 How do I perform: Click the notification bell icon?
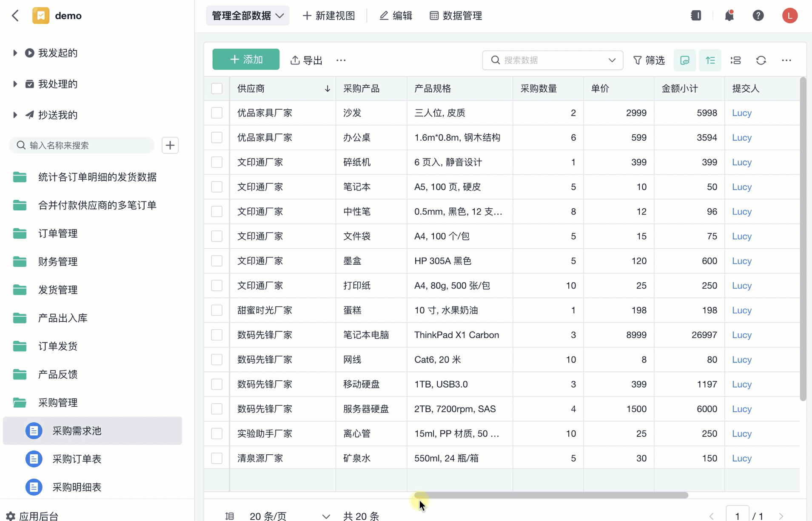click(729, 16)
